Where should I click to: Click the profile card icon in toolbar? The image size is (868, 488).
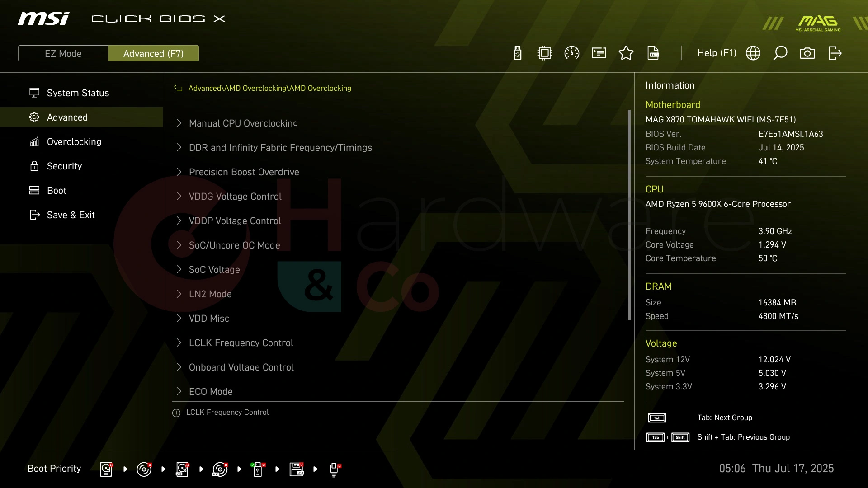pos(599,53)
